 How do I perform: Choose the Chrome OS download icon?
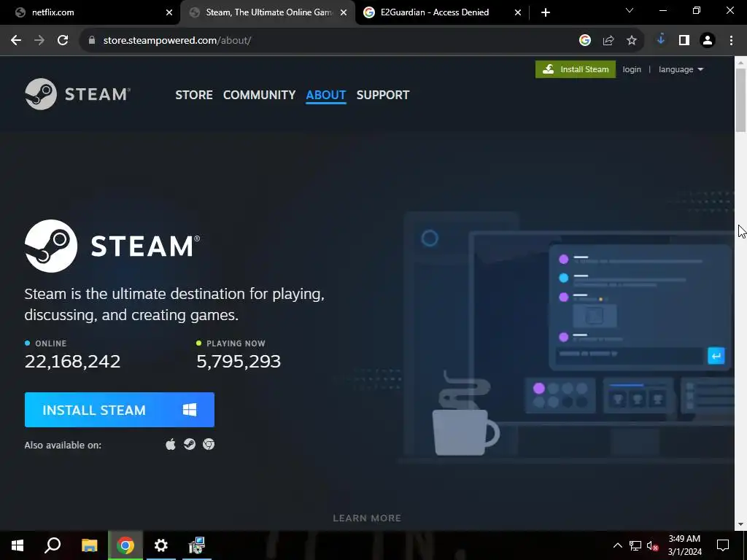(x=209, y=444)
